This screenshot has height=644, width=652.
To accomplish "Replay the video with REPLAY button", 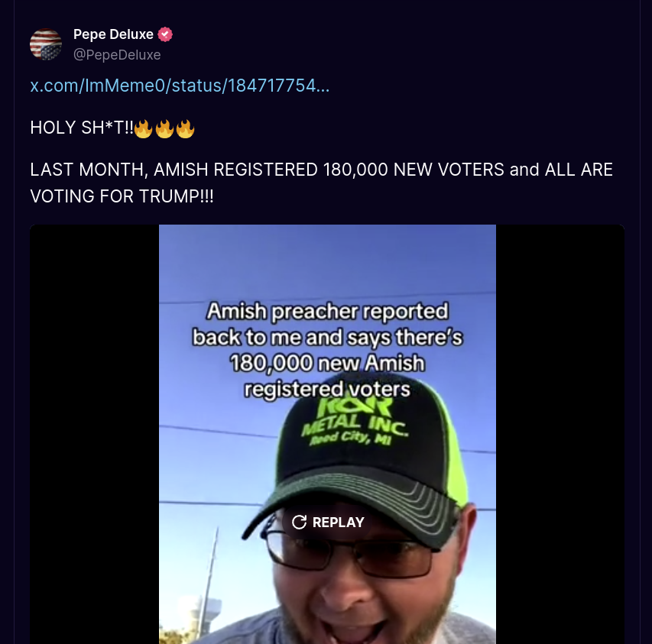I will click(x=328, y=522).
